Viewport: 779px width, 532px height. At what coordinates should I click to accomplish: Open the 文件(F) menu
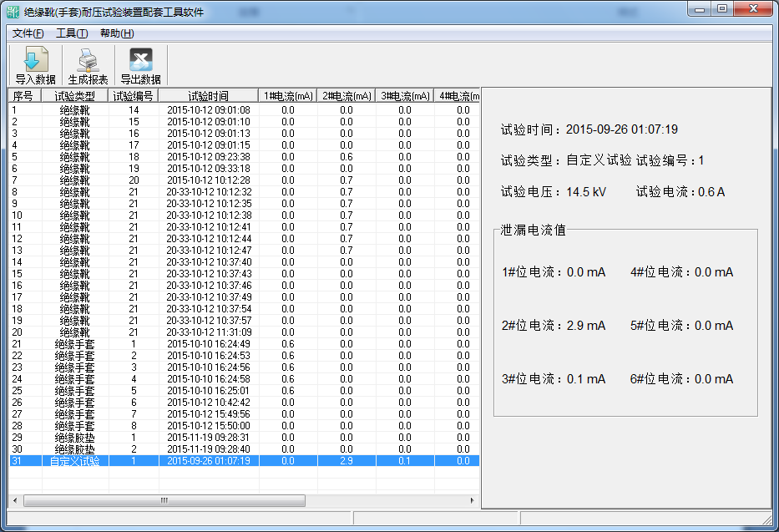28,33
